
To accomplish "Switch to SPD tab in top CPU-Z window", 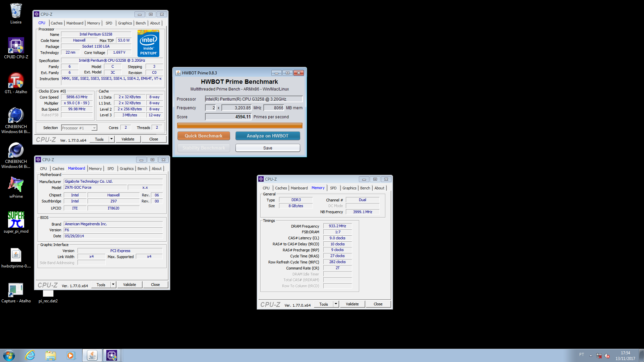I will 109,23.
